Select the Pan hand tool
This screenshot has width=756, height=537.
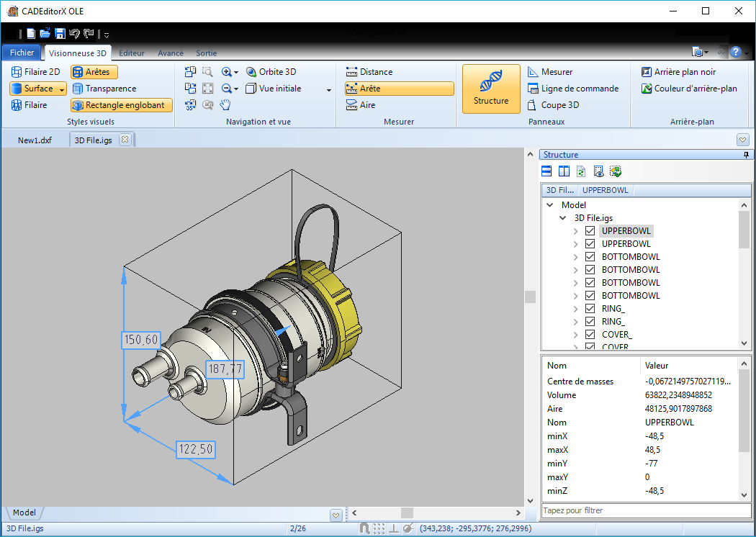(225, 105)
